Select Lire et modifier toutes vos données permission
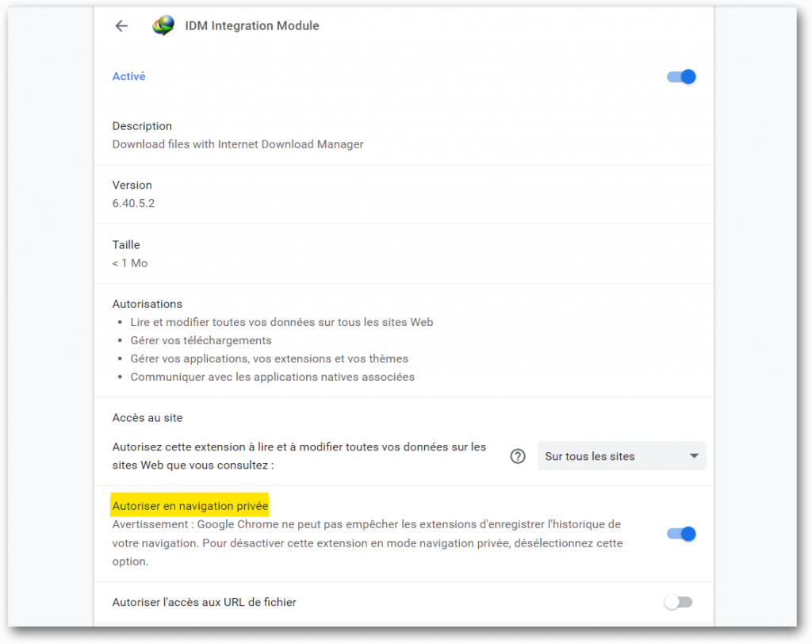The width and height of the screenshot is (812, 644). pos(282,322)
